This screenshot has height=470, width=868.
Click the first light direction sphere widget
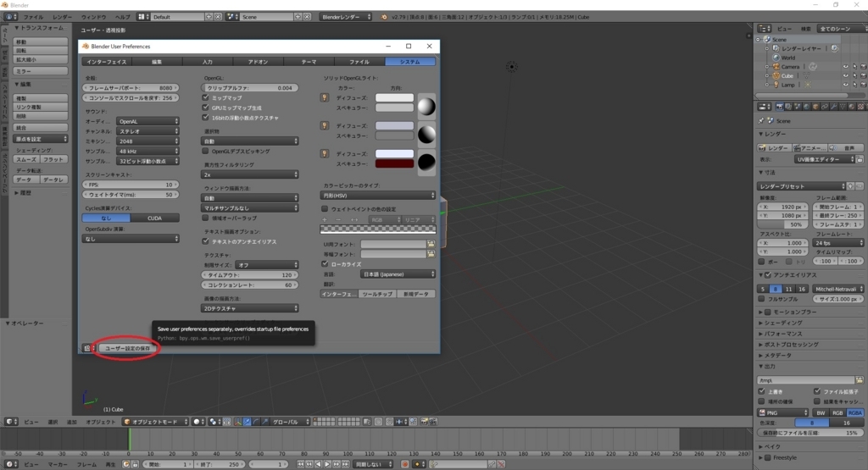(427, 107)
